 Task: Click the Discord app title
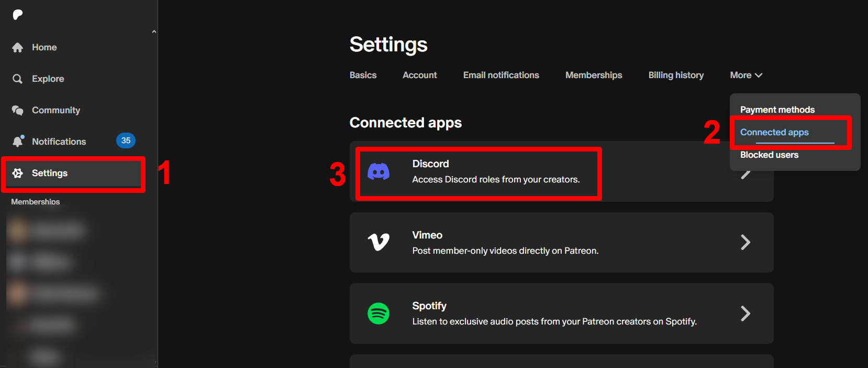pos(430,164)
